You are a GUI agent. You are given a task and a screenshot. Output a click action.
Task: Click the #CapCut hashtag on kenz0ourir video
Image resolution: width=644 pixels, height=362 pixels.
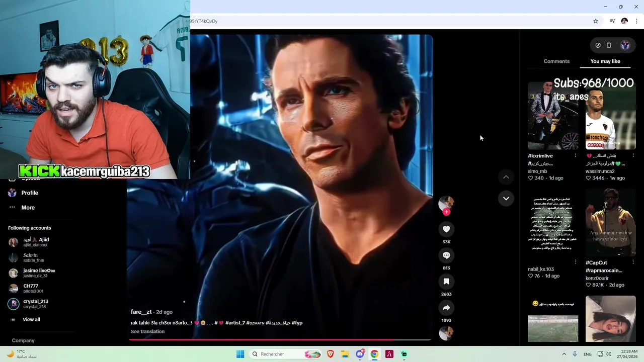[x=596, y=263]
